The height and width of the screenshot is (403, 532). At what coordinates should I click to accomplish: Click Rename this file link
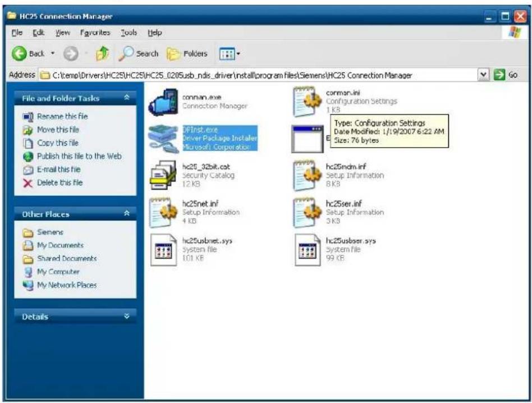pyautogui.click(x=62, y=116)
